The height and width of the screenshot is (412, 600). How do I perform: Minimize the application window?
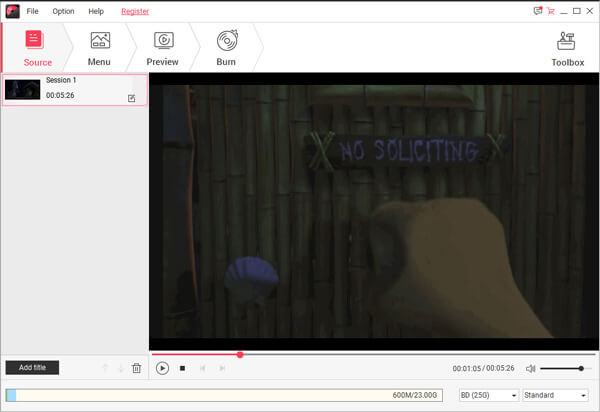pyautogui.click(x=564, y=11)
